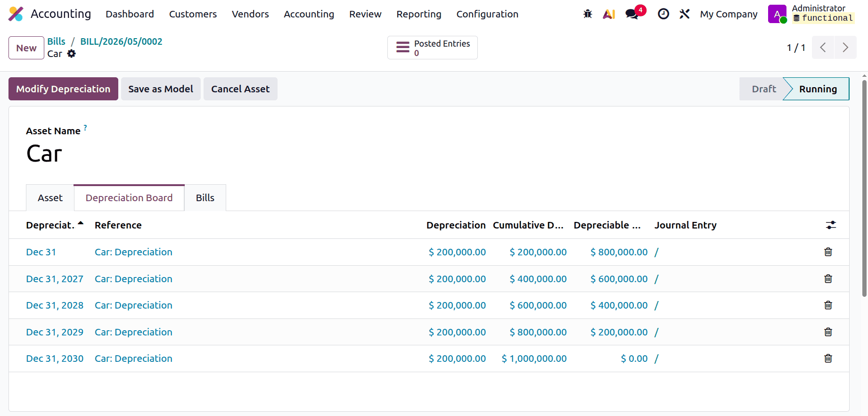This screenshot has width=868, height=416.
Task: Open the Bills breadcrumb link
Action: click(56, 41)
